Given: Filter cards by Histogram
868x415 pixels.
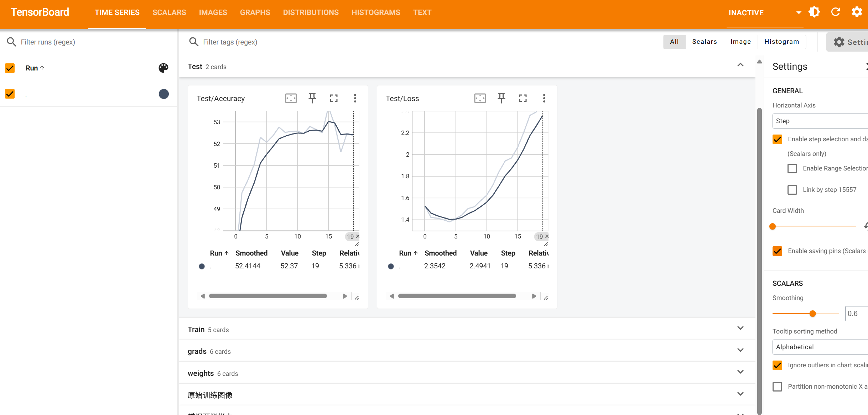Looking at the screenshot, I should (x=782, y=42).
